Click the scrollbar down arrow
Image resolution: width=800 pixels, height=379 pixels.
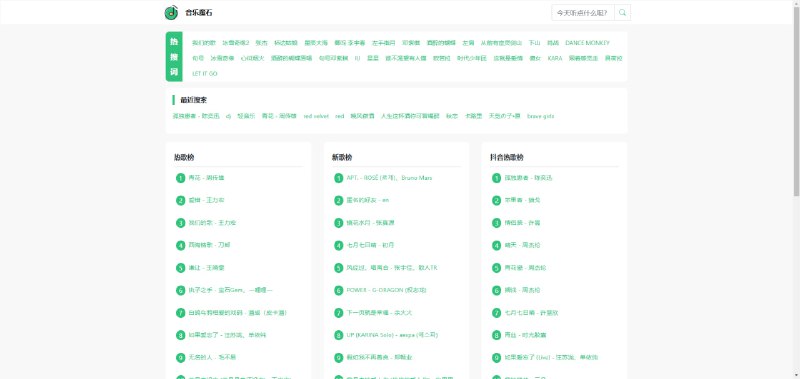(796, 376)
